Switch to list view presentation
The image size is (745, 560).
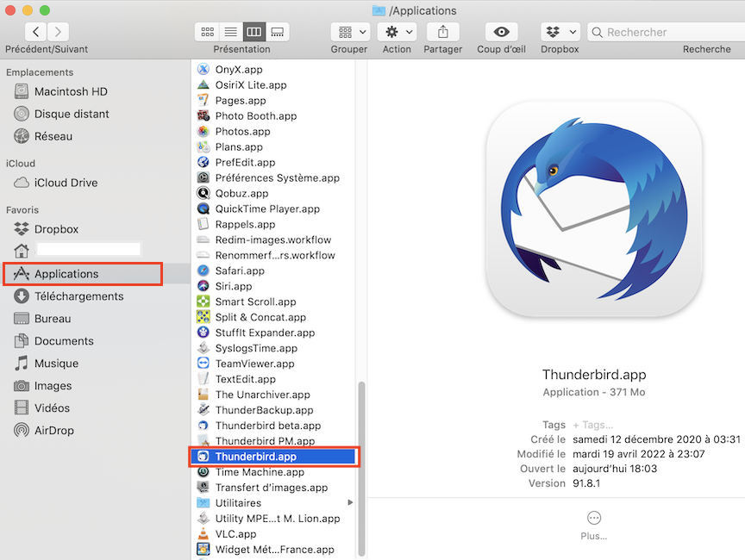(231, 32)
